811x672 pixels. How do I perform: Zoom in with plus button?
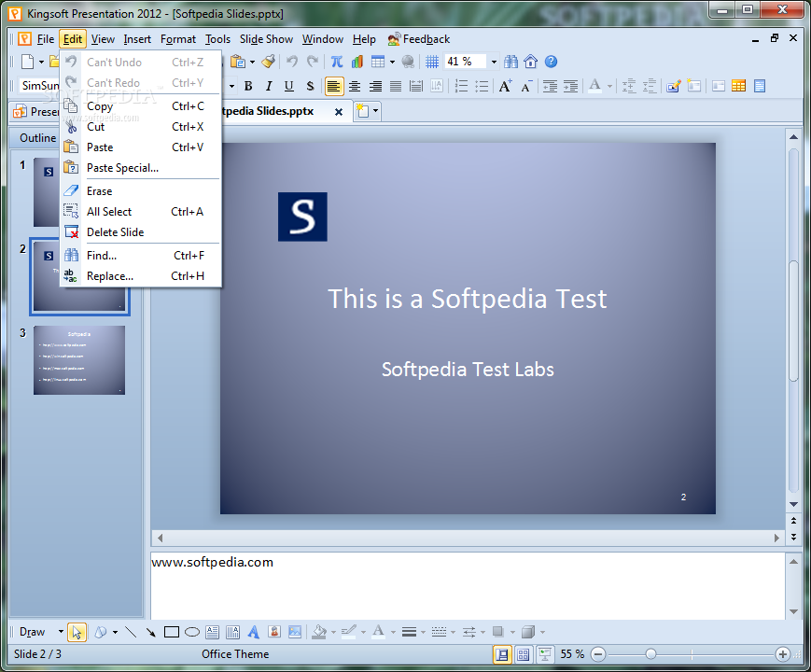(x=783, y=654)
